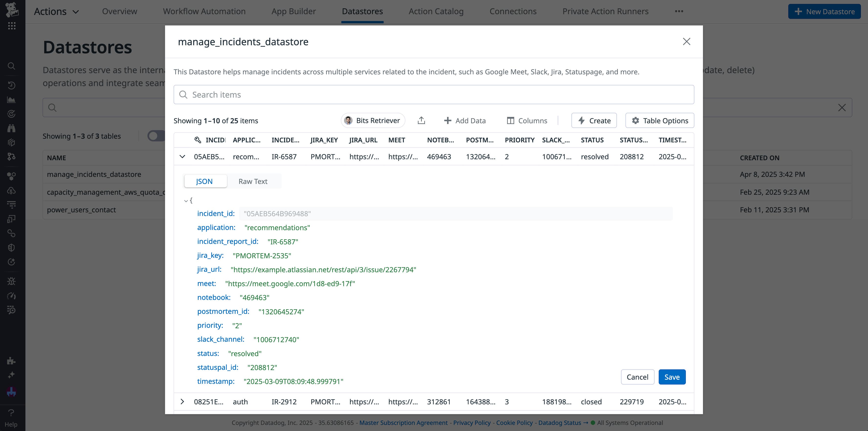
Task: Click the Error Tracking bug icon
Action: click(x=11, y=281)
